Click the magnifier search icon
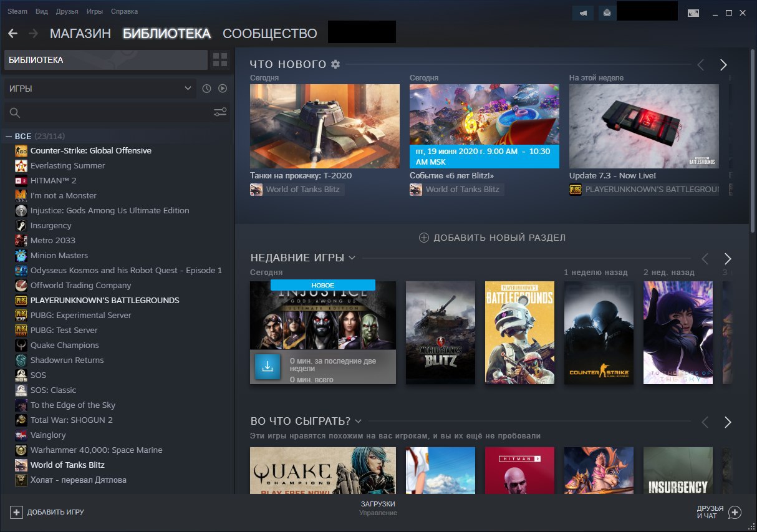757x532 pixels. pyautogui.click(x=15, y=113)
